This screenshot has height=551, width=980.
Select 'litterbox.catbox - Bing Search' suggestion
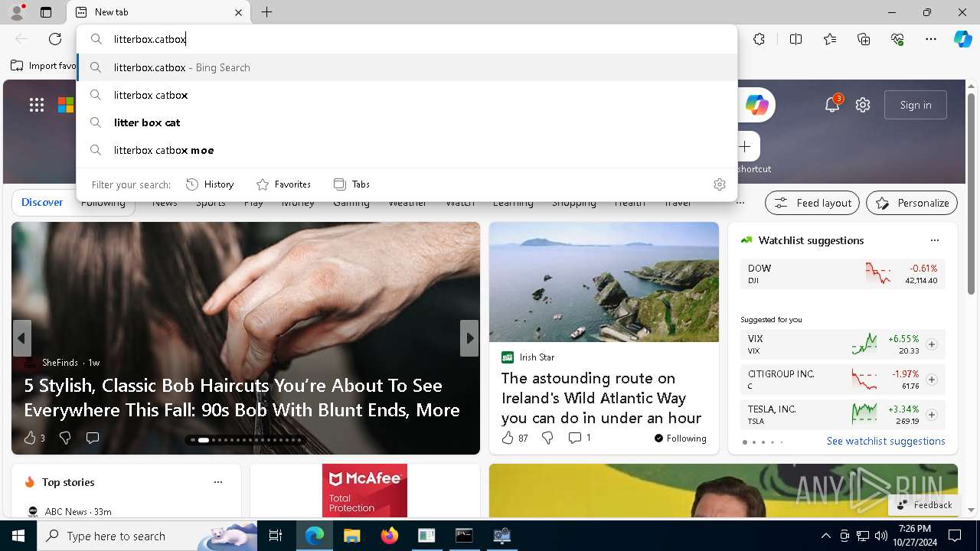407,67
